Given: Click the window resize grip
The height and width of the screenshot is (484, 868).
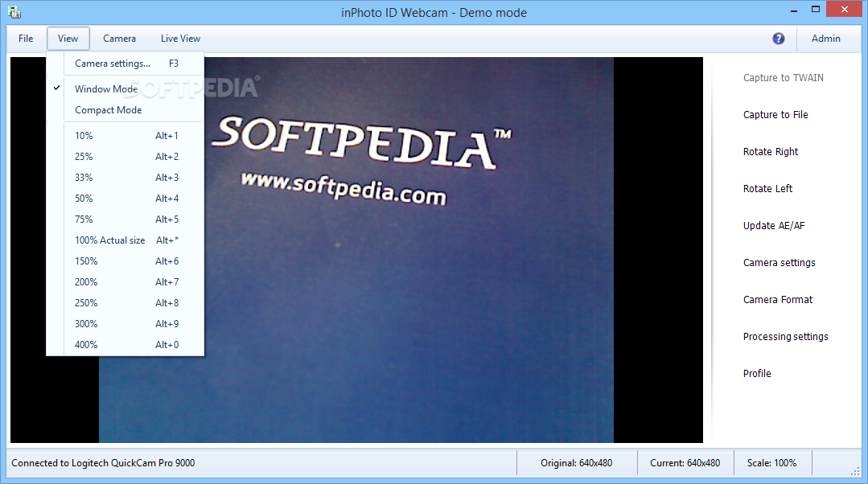Looking at the screenshot, I should [x=856, y=471].
